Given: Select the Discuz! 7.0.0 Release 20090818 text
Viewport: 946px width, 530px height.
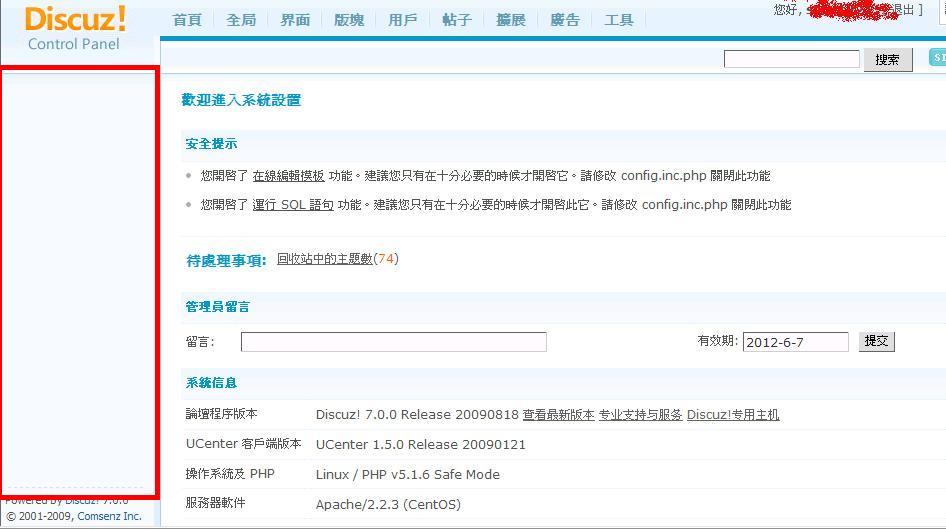Looking at the screenshot, I should (x=417, y=415).
